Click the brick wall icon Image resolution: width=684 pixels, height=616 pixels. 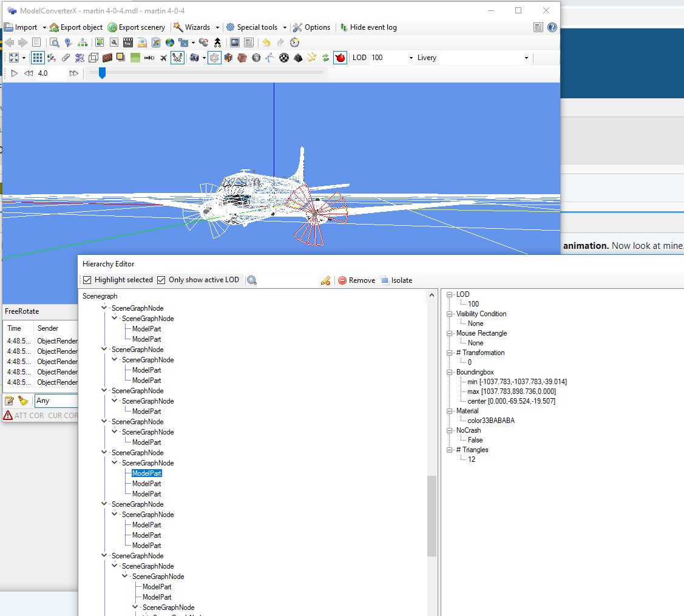tap(107, 58)
